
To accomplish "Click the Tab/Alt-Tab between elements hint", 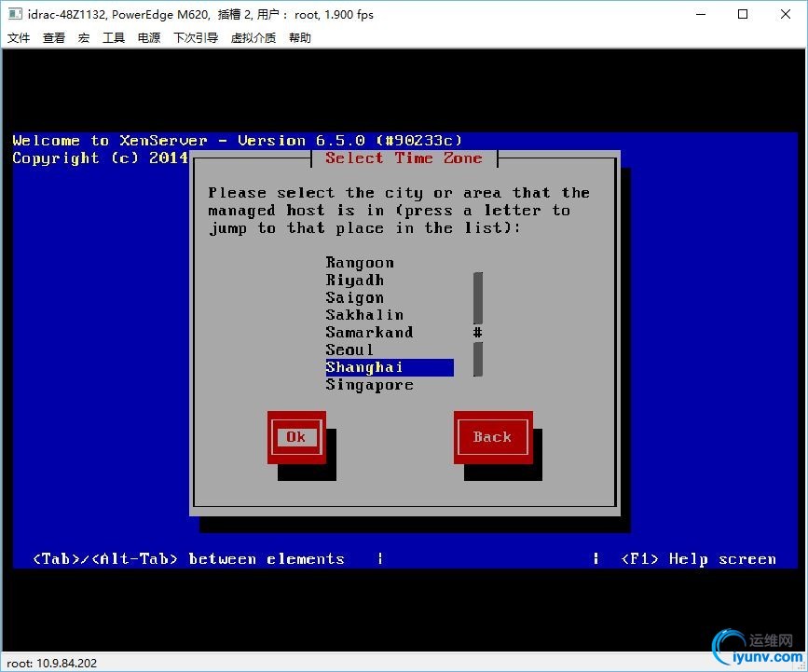I will tap(188, 559).
